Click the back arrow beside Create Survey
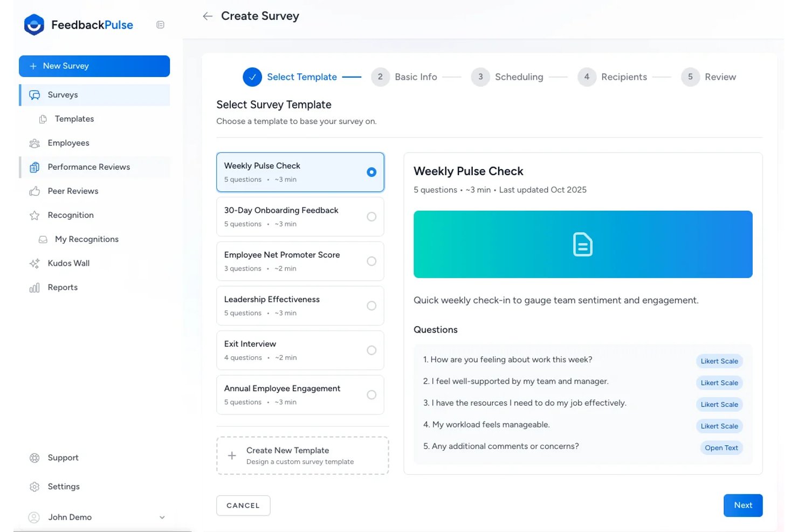The height and width of the screenshot is (532, 798). [208, 16]
